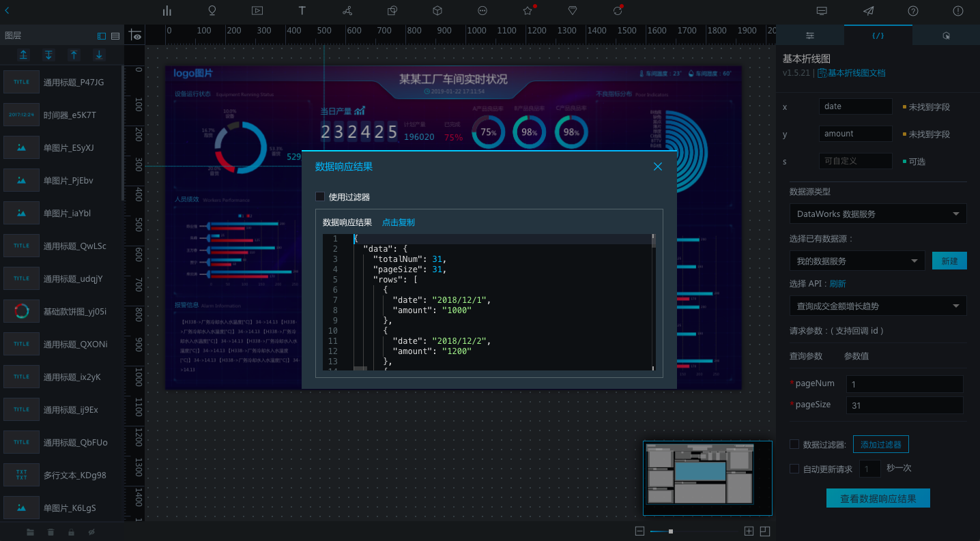Click the canvas zoom slider

[x=671, y=531]
